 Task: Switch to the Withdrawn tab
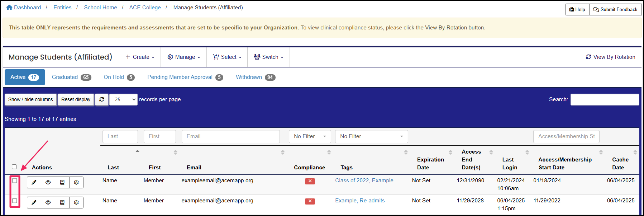point(256,77)
